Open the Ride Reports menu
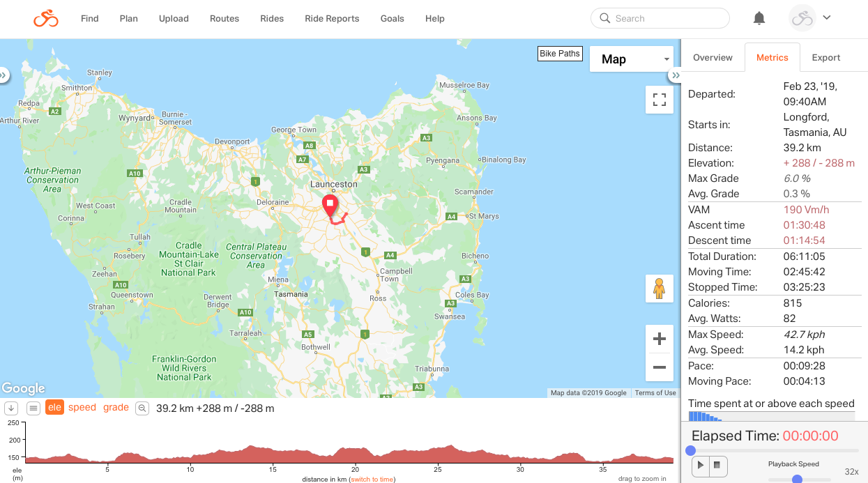 (332, 19)
